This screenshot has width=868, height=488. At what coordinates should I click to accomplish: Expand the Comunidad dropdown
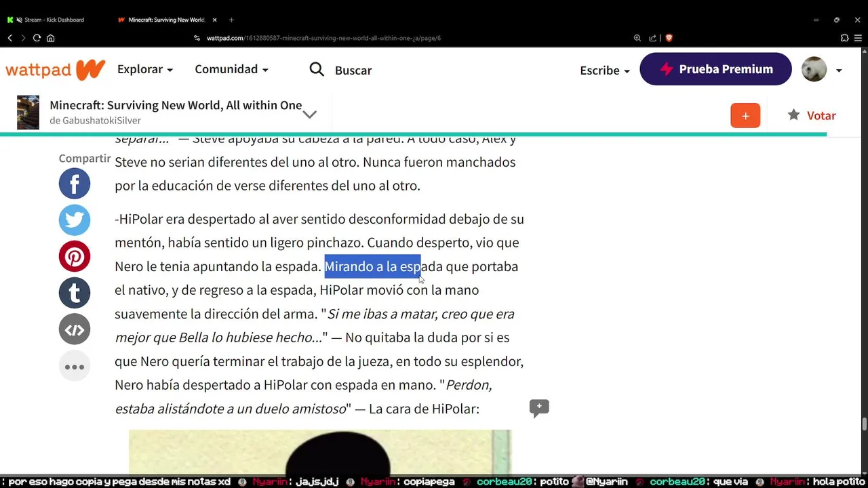point(231,69)
